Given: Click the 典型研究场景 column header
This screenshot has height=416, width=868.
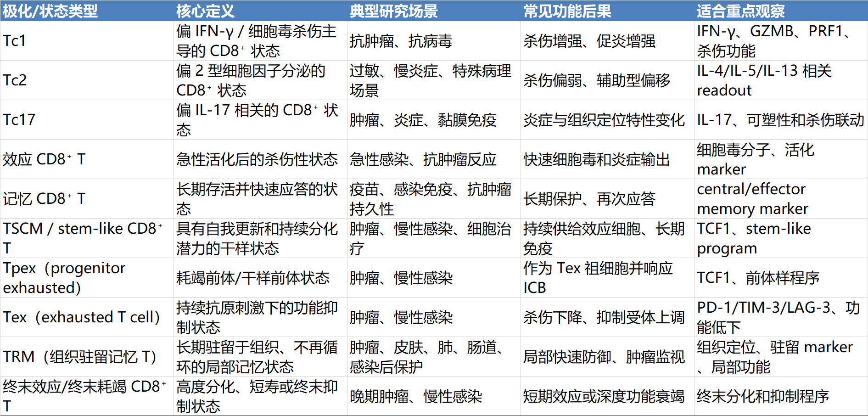Looking at the screenshot, I should click(x=393, y=11).
